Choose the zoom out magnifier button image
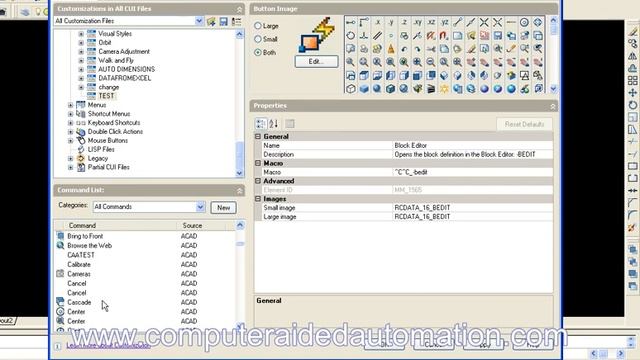640x360 pixels. click(x=431, y=62)
